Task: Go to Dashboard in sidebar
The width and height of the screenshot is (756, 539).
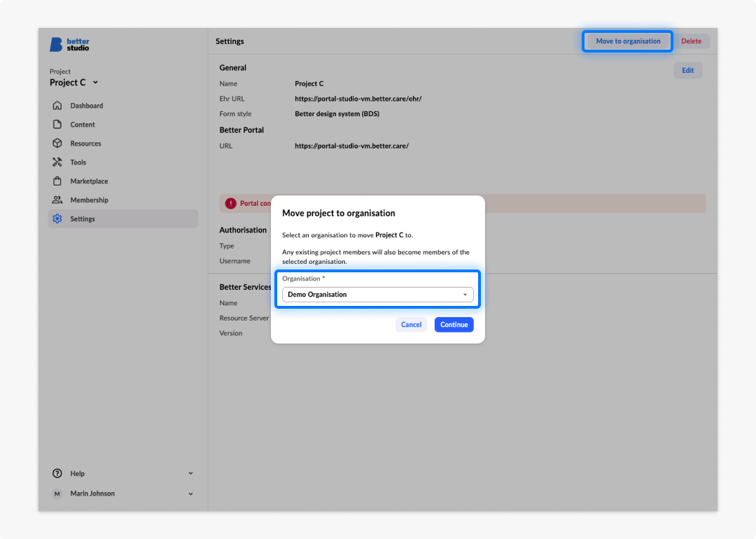Action: click(123, 106)
